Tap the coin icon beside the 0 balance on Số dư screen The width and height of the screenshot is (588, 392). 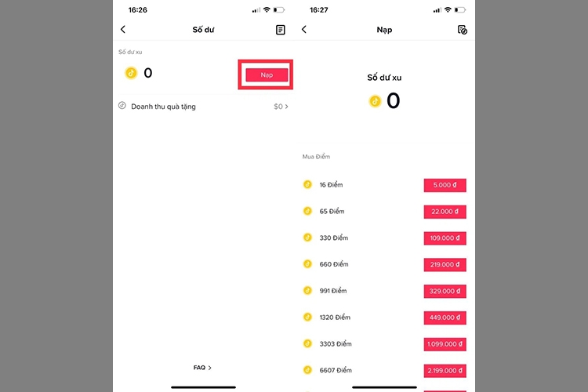click(x=131, y=73)
